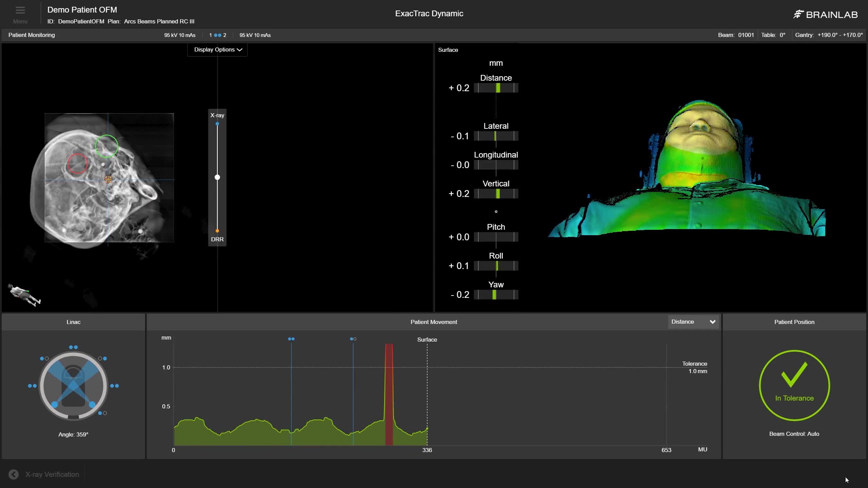This screenshot has height=488, width=868.
Task: Click the Lateral deviation bar
Action: 496,136
